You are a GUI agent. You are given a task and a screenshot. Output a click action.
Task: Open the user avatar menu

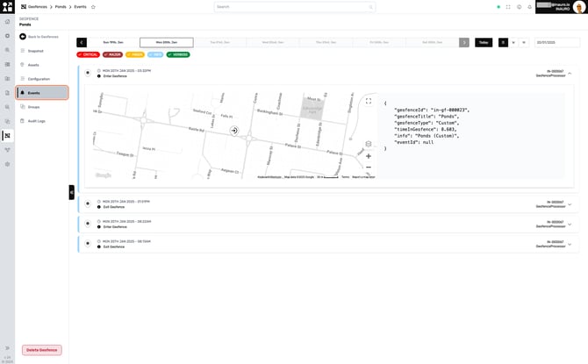point(579,7)
